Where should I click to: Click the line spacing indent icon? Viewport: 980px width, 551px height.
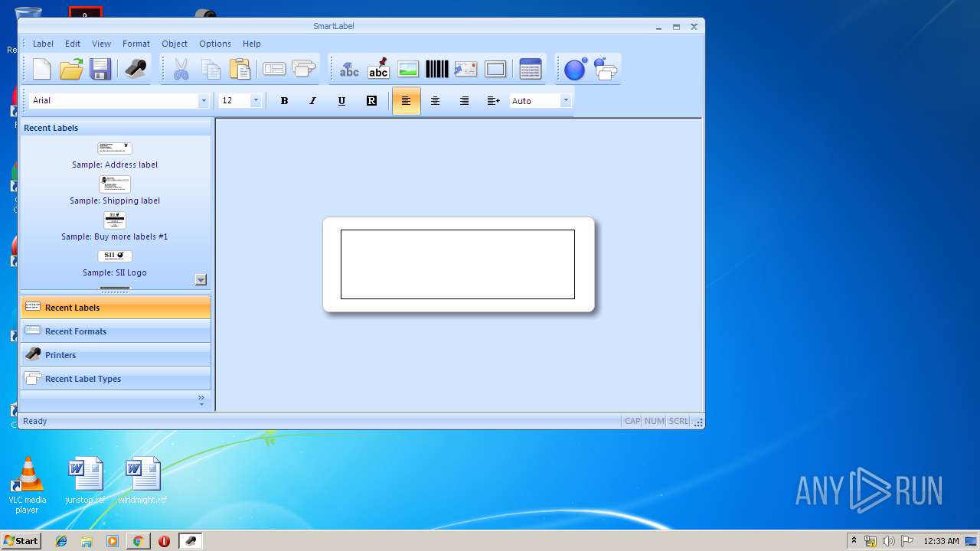point(494,101)
